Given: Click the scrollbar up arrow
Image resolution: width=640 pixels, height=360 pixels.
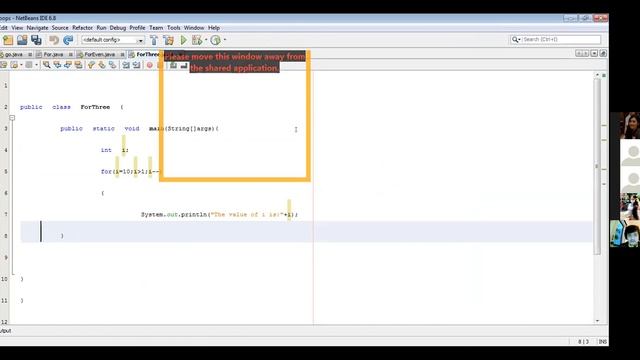Looking at the screenshot, I should [x=597, y=75].
